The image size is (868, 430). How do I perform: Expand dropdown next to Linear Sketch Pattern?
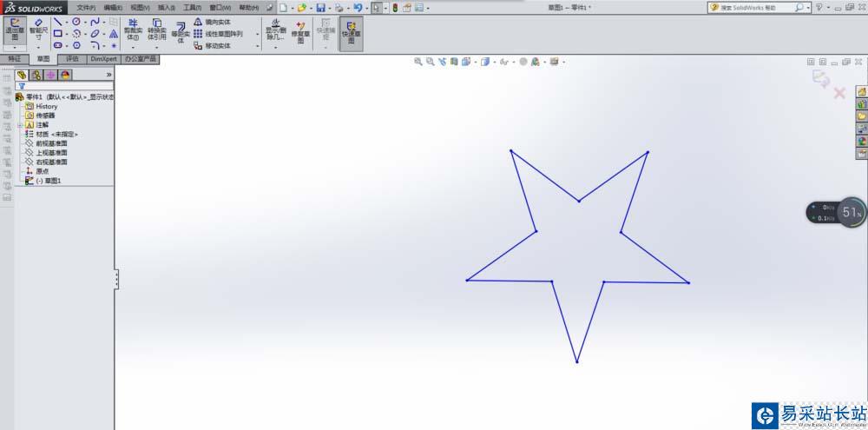point(258,35)
